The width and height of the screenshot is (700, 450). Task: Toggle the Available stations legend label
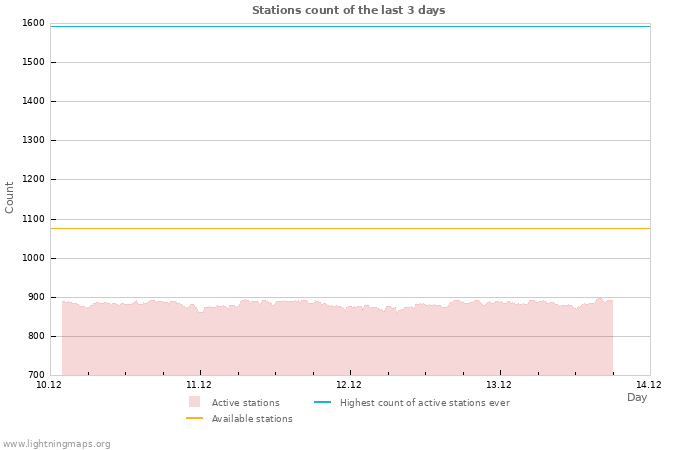[252, 419]
